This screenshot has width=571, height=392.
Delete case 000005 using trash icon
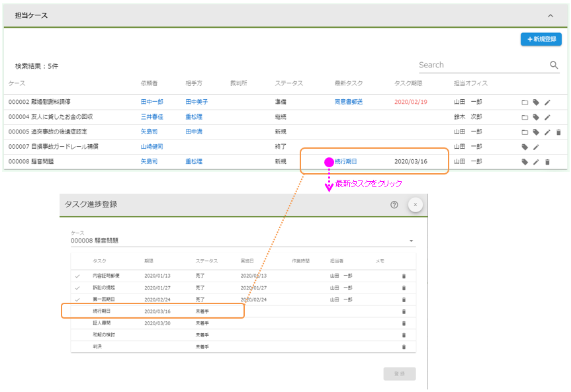pos(558,132)
